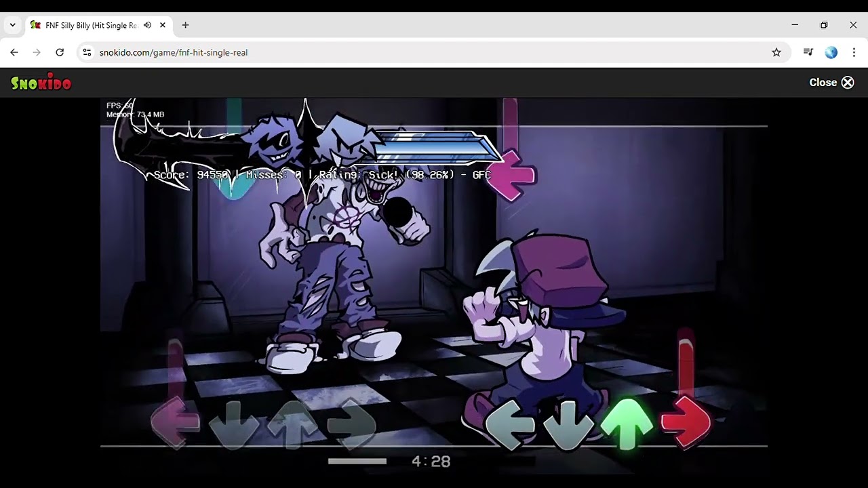Click the Misses: 0 counter text
The height and width of the screenshot is (488, 868).
274,175
